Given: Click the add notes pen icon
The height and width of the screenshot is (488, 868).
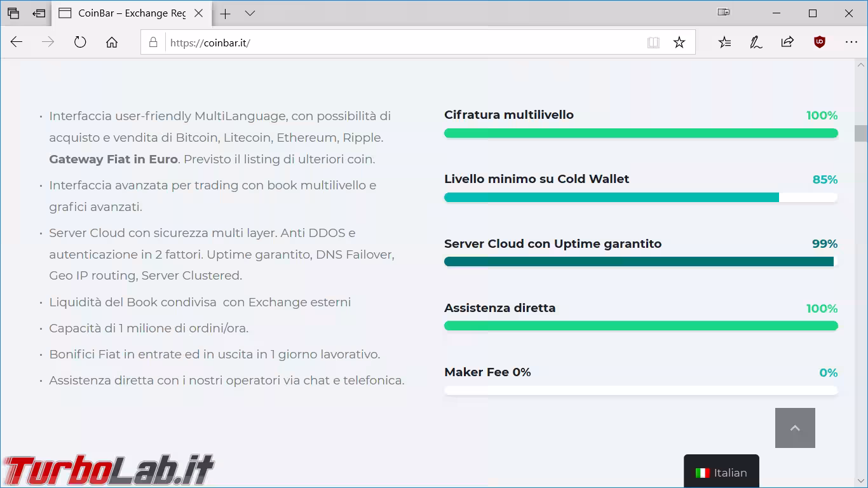Looking at the screenshot, I should tap(756, 43).
